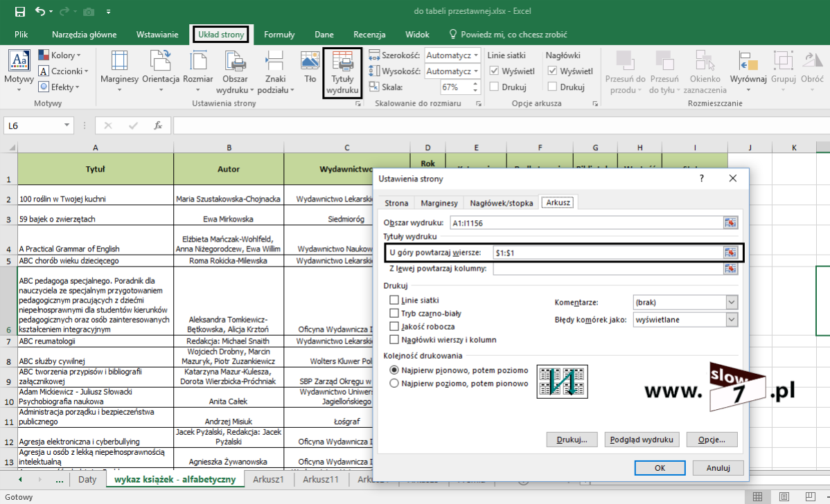Open Marginesy margins menu
The image size is (830, 504).
[x=119, y=71]
